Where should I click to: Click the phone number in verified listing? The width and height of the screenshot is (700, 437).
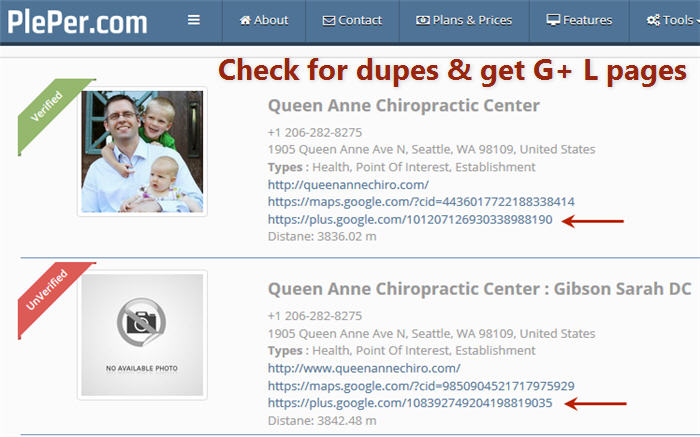click(x=315, y=133)
